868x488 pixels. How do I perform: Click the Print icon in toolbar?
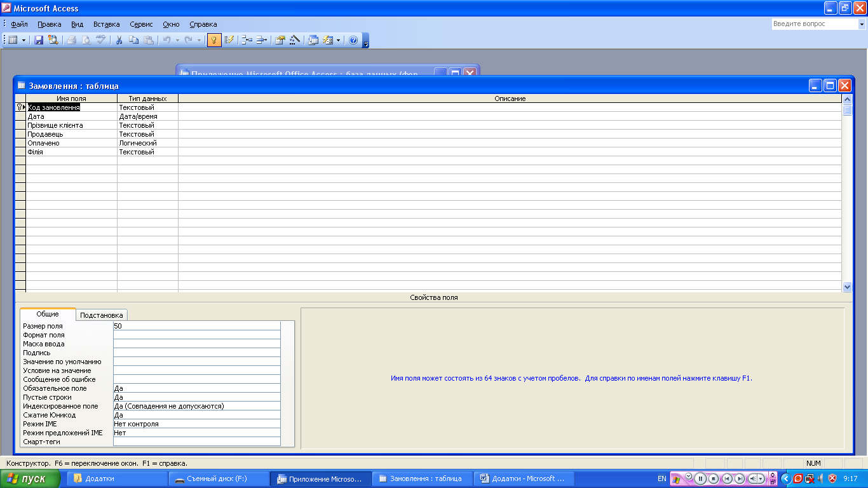(71, 40)
